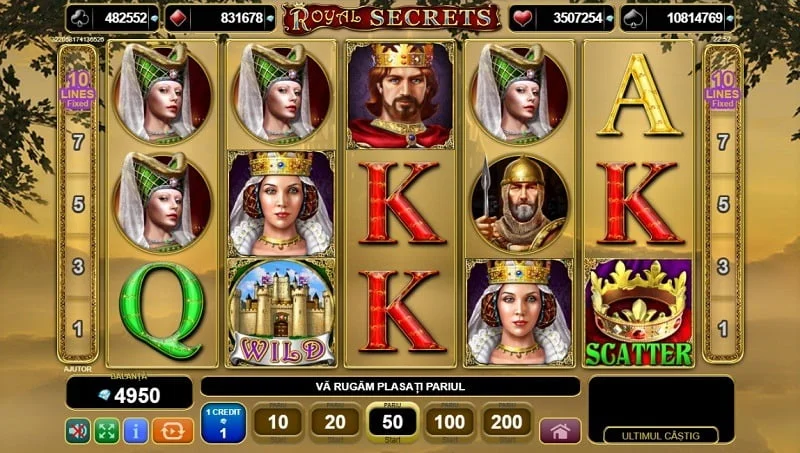Click the spades jackpot counter
800x453 pixels.
click(678, 18)
